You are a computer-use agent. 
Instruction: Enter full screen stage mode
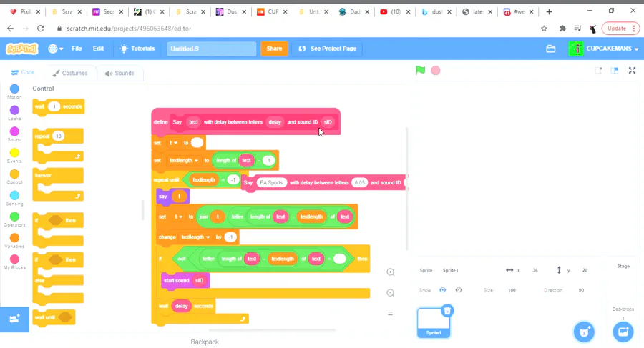tap(632, 71)
